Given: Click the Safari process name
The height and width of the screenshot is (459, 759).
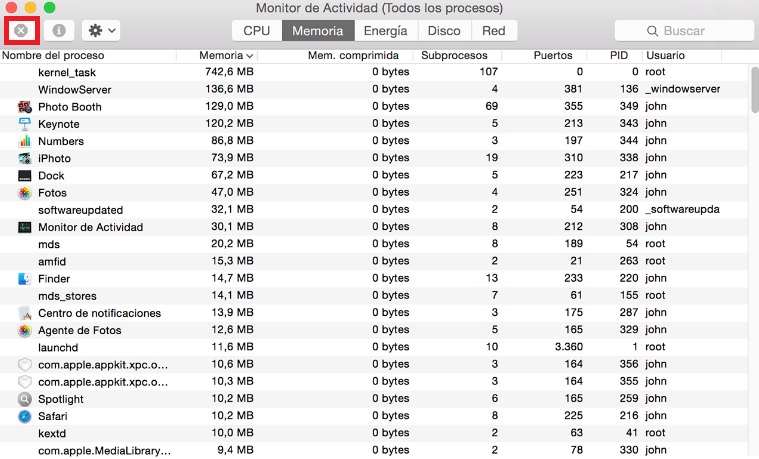Looking at the screenshot, I should click(53, 416).
